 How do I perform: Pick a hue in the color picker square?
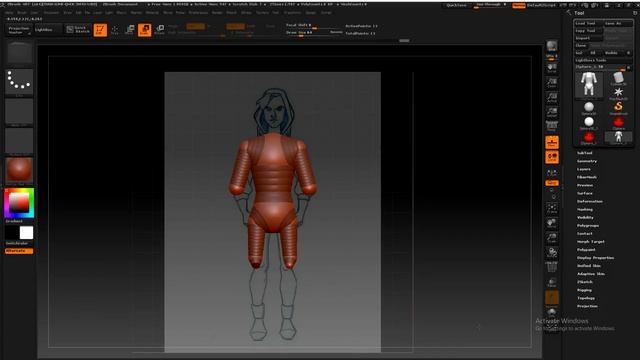(19, 203)
